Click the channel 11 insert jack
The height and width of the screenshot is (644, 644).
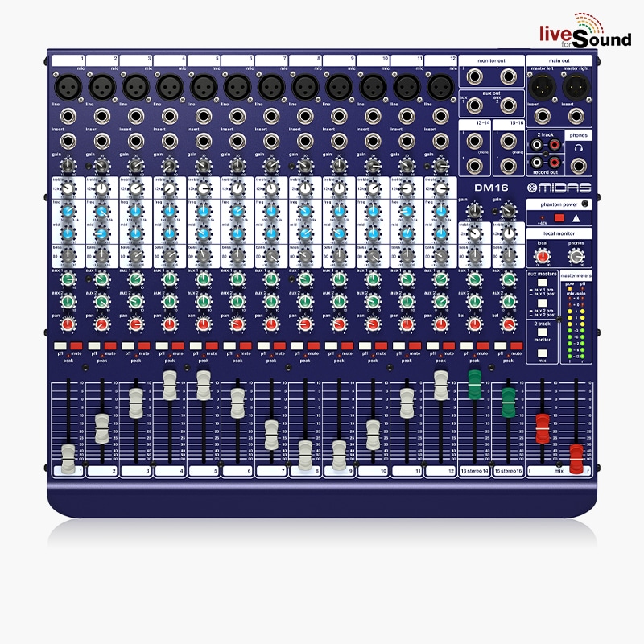pyautogui.click(x=407, y=142)
